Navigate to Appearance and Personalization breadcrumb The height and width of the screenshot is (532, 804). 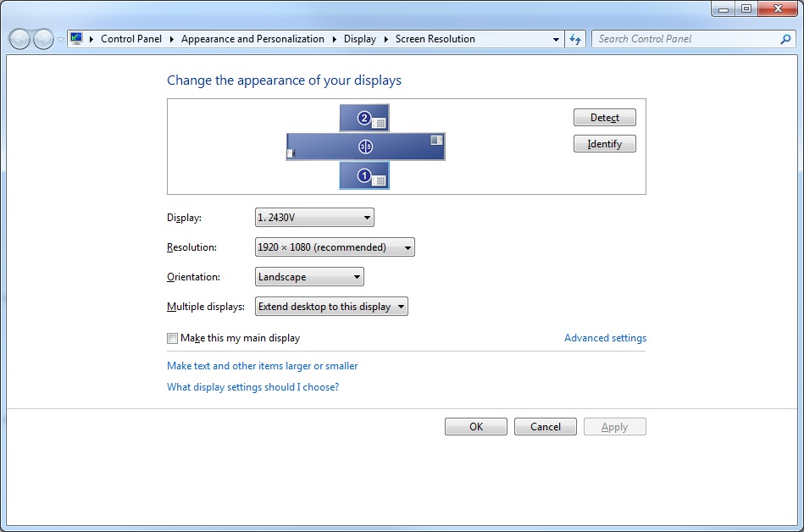coord(252,39)
